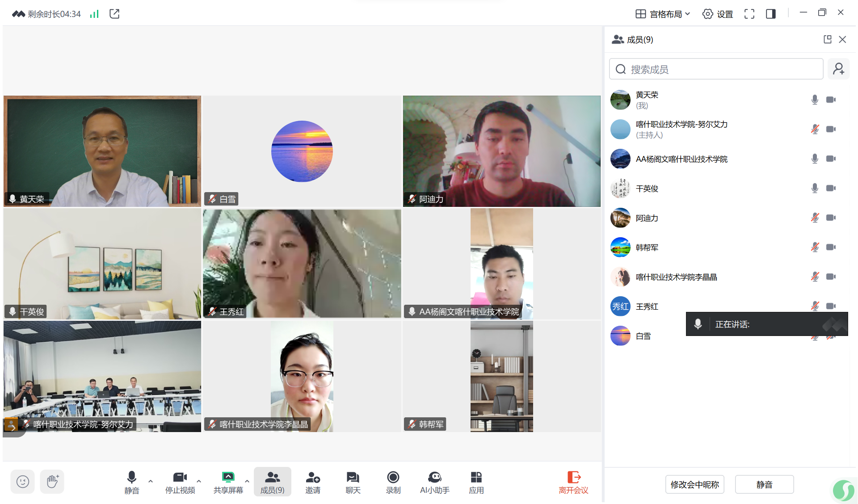858x504 pixels.
Task: Expand audio options arrow next to 静音
Action: pyautogui.click(x=151, y=481)
